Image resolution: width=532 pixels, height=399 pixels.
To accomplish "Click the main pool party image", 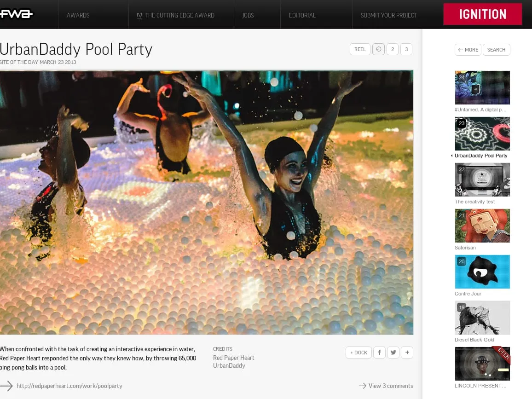I will tap(207, 202).
